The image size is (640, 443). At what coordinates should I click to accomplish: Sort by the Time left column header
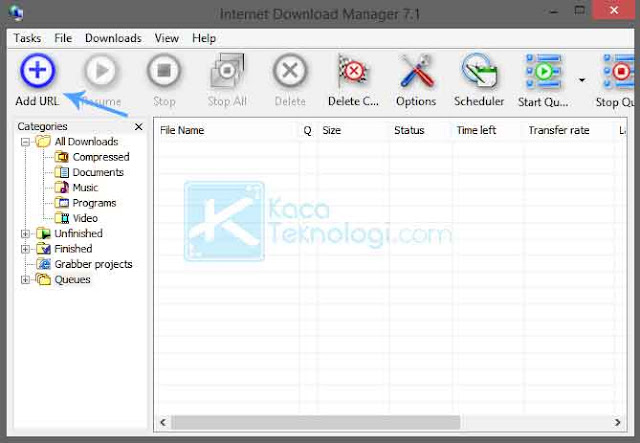coord(487,130)
